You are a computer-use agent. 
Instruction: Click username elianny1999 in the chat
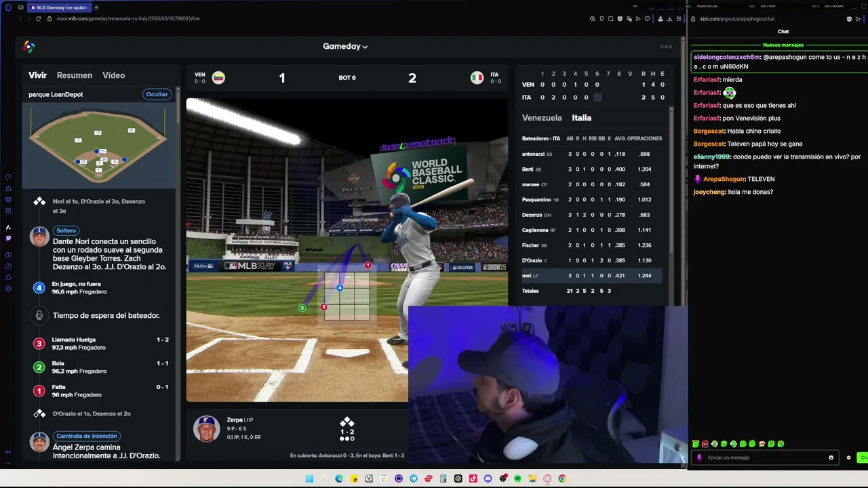712,157
